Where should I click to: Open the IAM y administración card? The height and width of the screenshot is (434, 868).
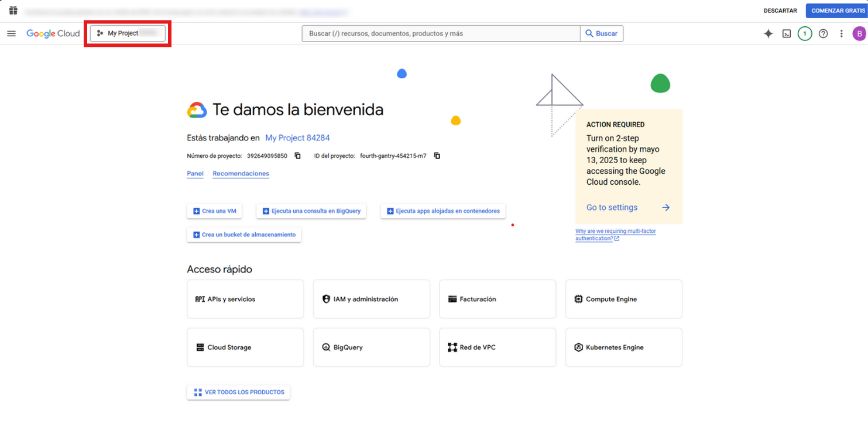click(x=372, y=299)
